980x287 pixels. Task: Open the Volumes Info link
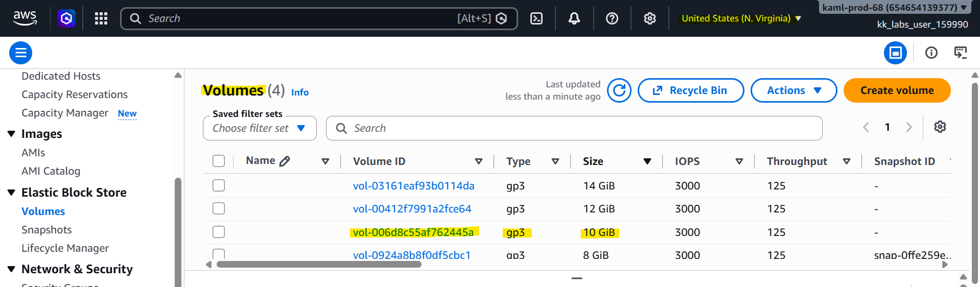[300, 92]
